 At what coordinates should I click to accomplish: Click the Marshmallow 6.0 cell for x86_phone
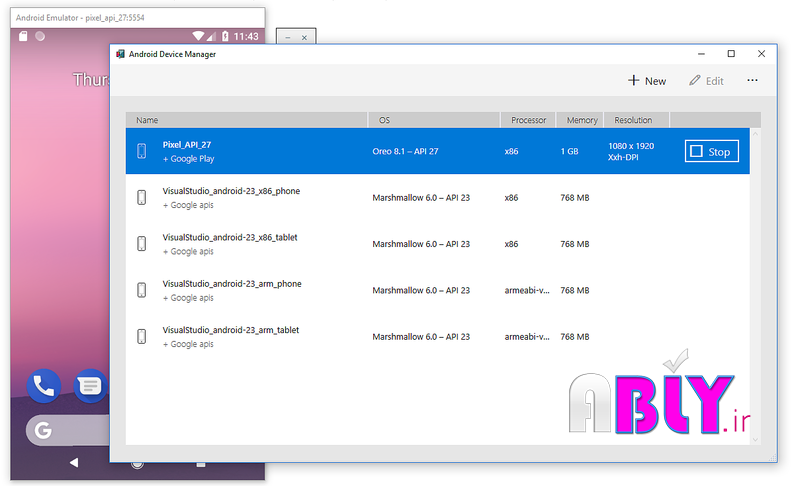(421, 197)
